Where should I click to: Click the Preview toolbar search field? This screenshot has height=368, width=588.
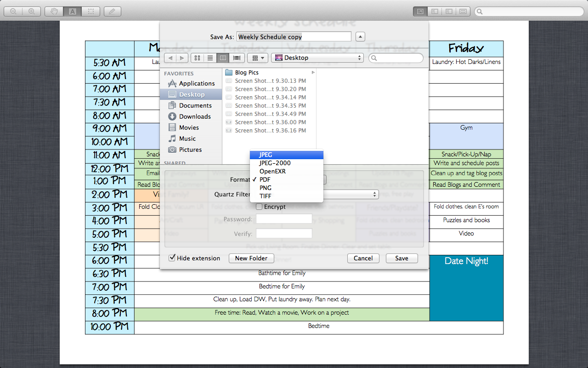pos(529,11)
